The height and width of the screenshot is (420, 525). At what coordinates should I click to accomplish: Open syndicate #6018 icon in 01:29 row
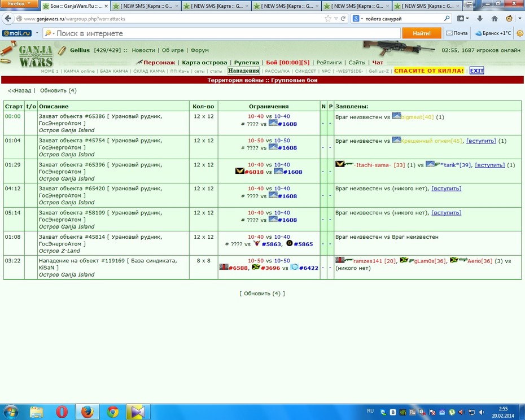pos(240,172)
